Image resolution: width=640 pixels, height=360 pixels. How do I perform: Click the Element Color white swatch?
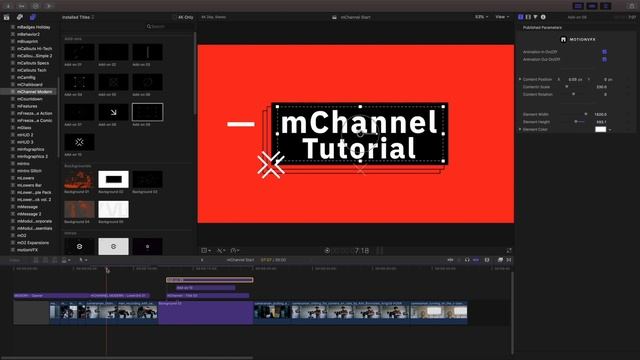(x=600, y=129)
